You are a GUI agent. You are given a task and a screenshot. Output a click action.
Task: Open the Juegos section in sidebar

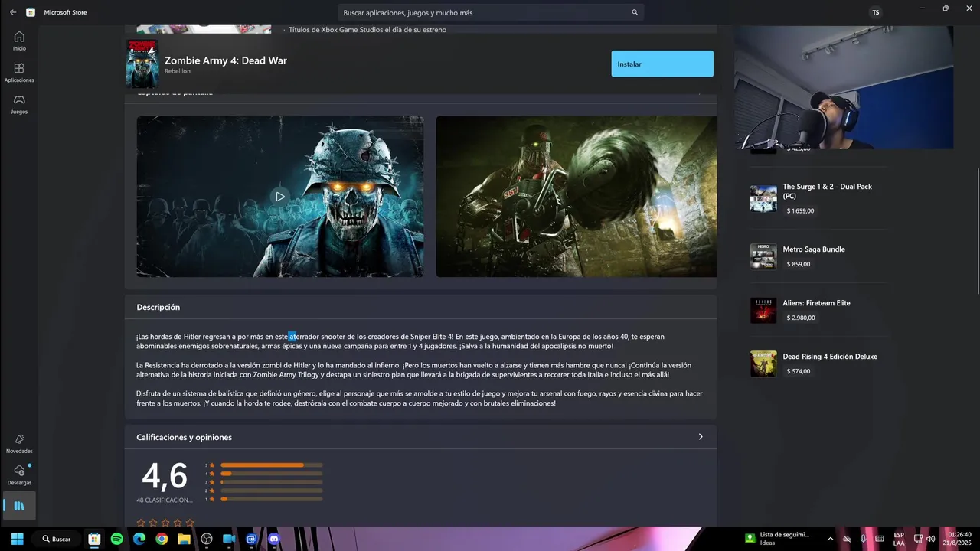tap(19, 104)
